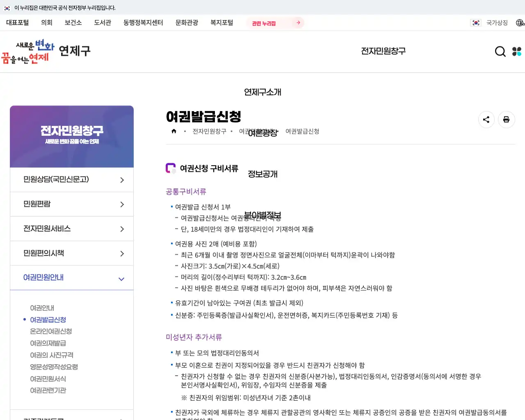Share this page using the share icon
This screenshot has width=525, height=420.
coord(486,119)
